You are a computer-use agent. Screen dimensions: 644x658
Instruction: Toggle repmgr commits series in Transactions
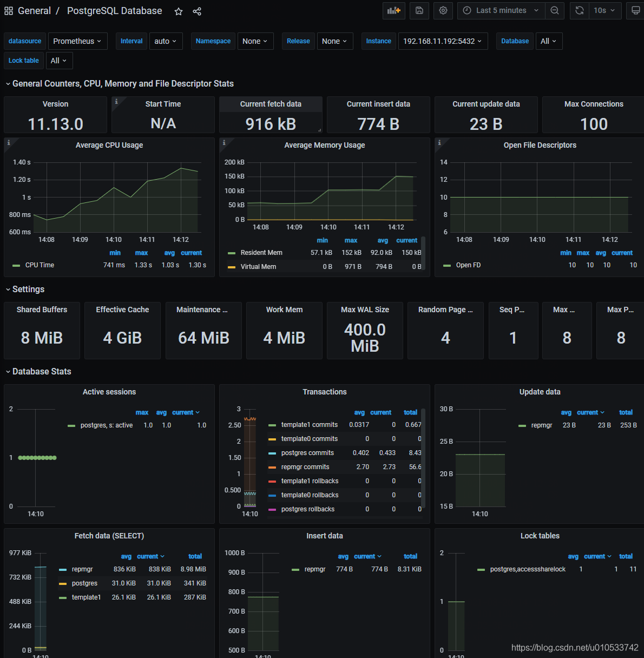[305, 467]
